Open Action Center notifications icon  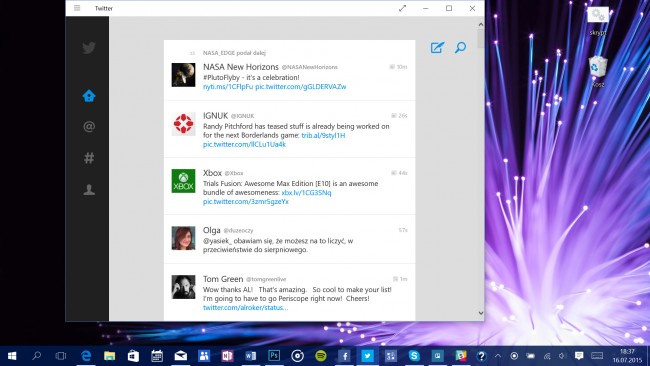(579, 356)
